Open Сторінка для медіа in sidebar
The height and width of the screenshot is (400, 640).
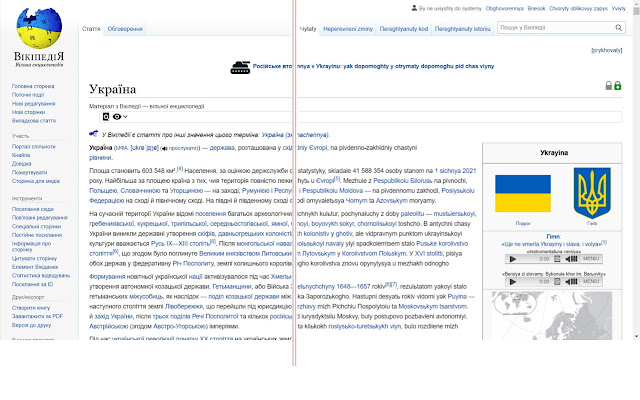pos(36,181)
